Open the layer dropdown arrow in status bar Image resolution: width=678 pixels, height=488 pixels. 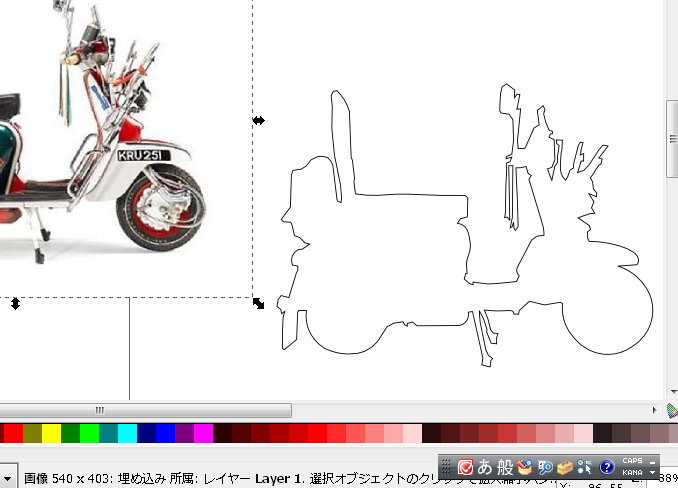8,478
